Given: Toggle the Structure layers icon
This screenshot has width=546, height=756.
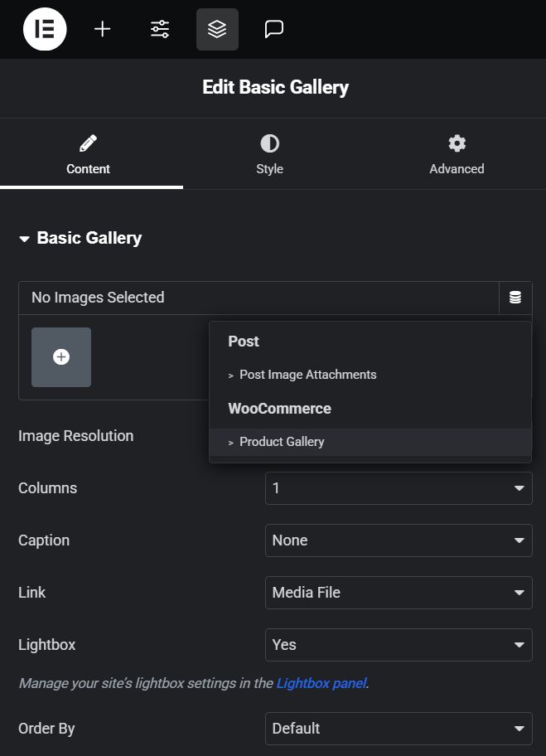Looking at the screenshot, I should pos(217,29).
